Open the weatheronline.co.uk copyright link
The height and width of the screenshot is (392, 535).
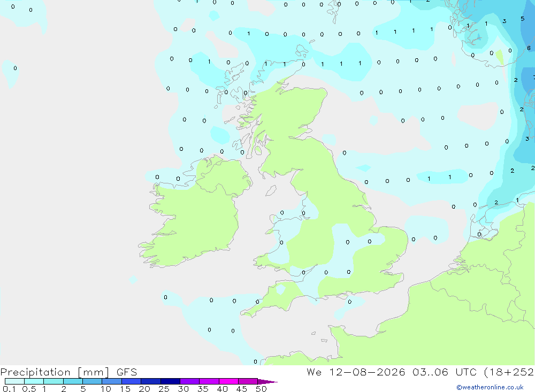[x=490, y=387]
